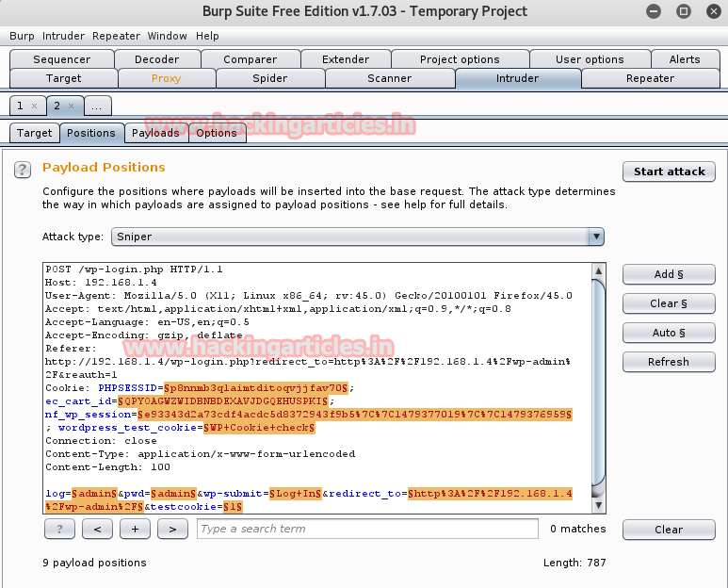Open the Help menu
The image size is (728, 588).
tap(207, 36)
